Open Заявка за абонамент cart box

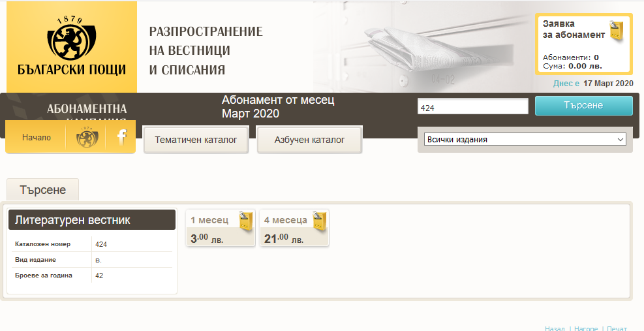(583, 44)
